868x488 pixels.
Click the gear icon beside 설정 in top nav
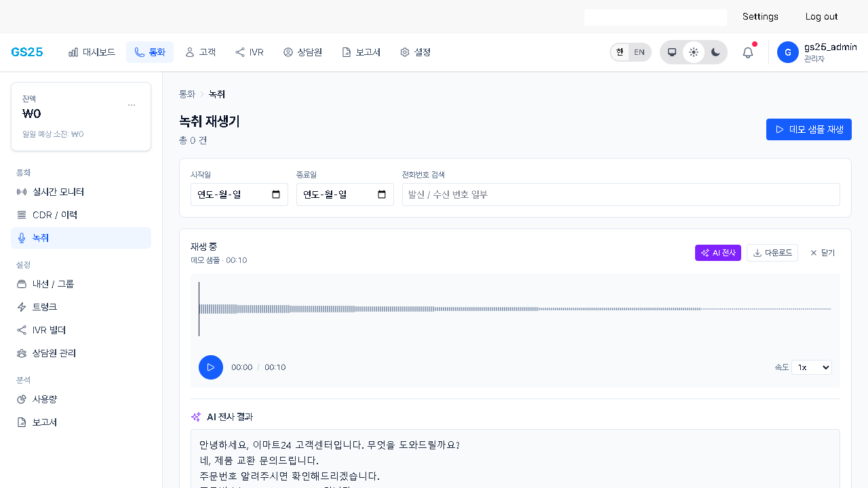pyautogui.click(x=405, y=52)
